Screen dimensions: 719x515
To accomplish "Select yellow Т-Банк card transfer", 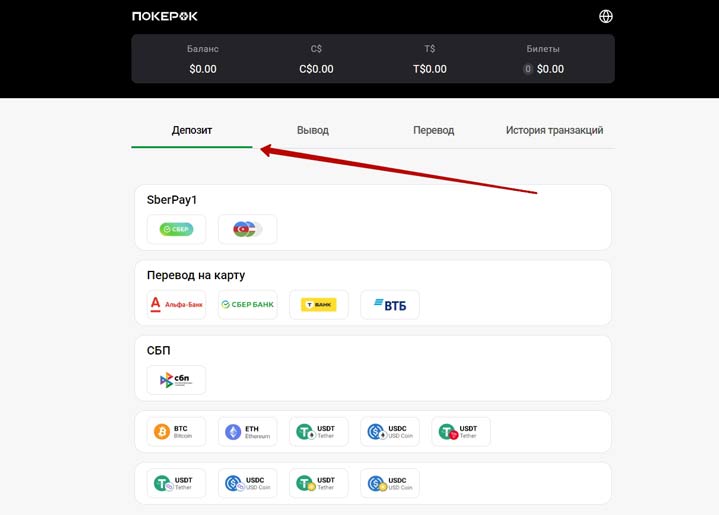I will [319, 305].
